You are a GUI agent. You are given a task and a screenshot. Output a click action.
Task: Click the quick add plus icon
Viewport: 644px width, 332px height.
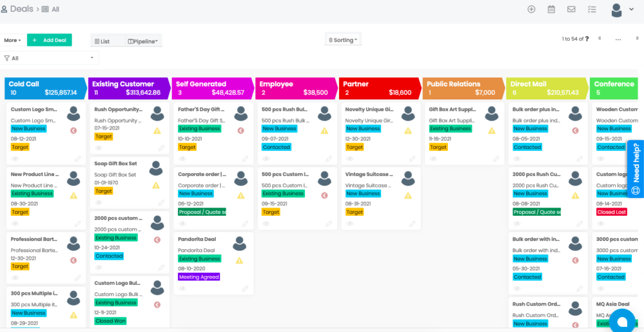click(x=531, y=9)
